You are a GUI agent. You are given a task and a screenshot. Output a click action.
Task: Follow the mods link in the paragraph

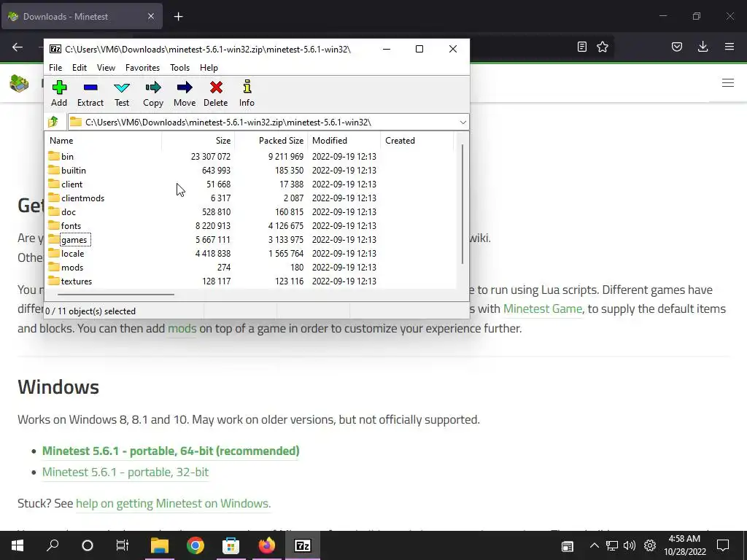(x=182, y=328)
